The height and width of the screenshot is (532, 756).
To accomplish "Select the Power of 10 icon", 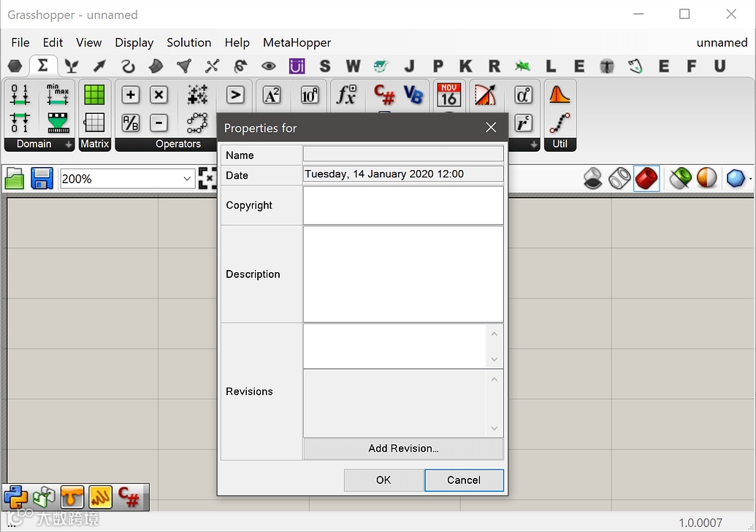I will click(310, 94).
